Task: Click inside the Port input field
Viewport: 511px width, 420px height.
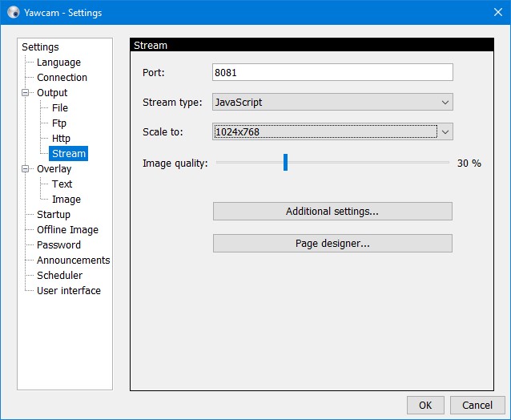Action: pos(332,72)
